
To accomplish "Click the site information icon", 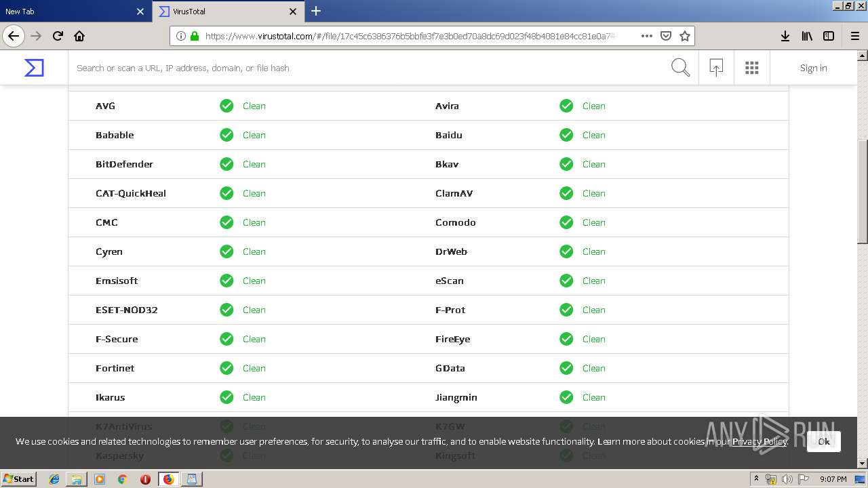I will tap(180, 36).
